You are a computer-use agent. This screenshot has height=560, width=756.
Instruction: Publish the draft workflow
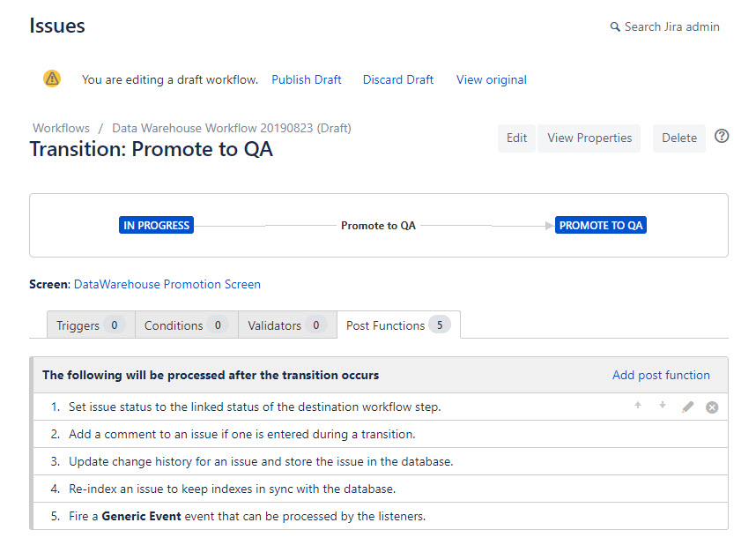pyautogui.click(x=306, y=79)
